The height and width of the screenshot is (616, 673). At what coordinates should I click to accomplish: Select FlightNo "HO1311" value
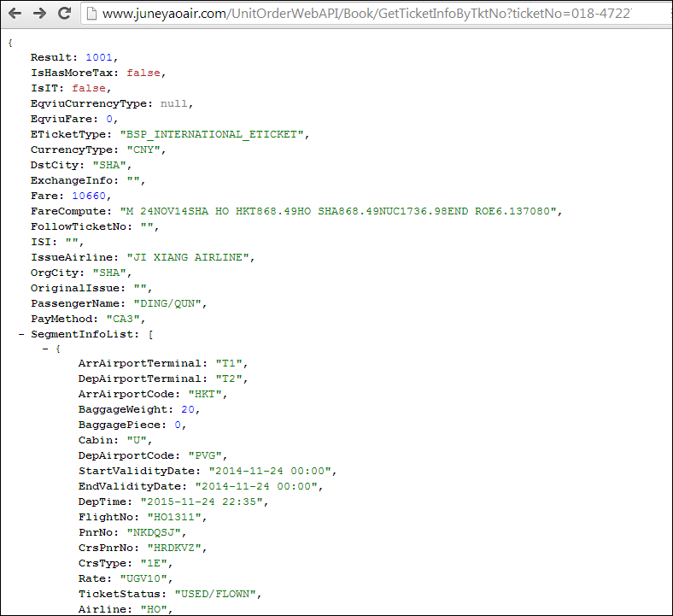pos(174,517)
